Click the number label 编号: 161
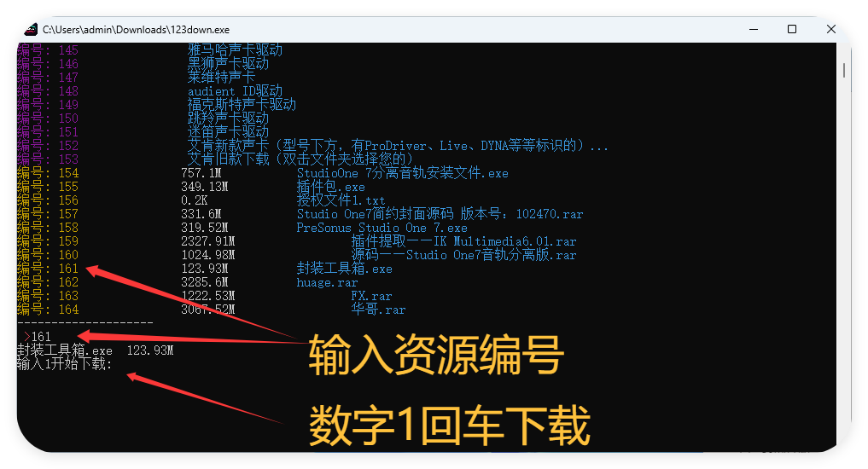Image resolution: width=868 pixels, height=469 pixels. 48,269
